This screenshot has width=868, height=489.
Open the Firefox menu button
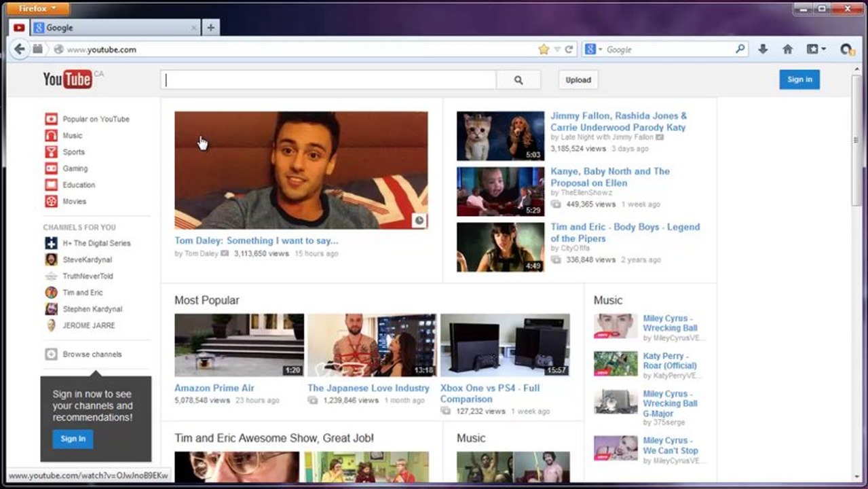pos(39,9)
